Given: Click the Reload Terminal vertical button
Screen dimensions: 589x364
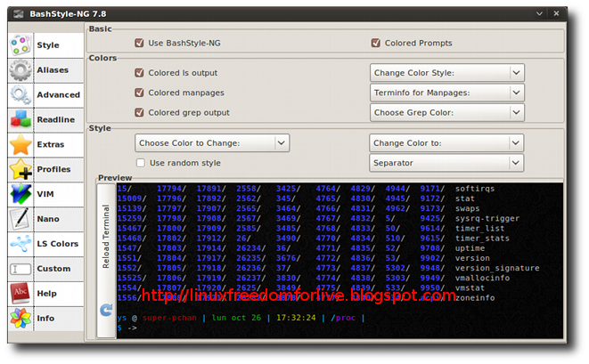Looking at the screenshot, I should click(x=106, y=261).
